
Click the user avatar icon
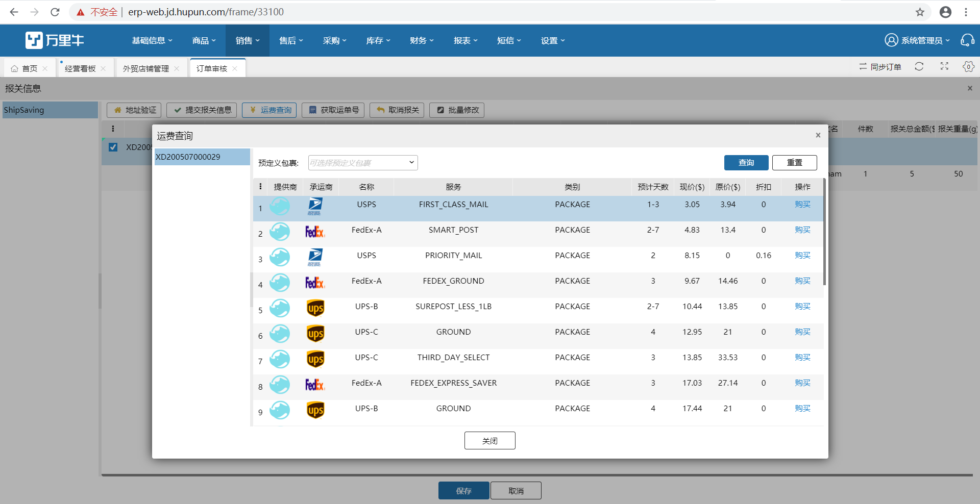pyautogui.click(x=891, y=40)
